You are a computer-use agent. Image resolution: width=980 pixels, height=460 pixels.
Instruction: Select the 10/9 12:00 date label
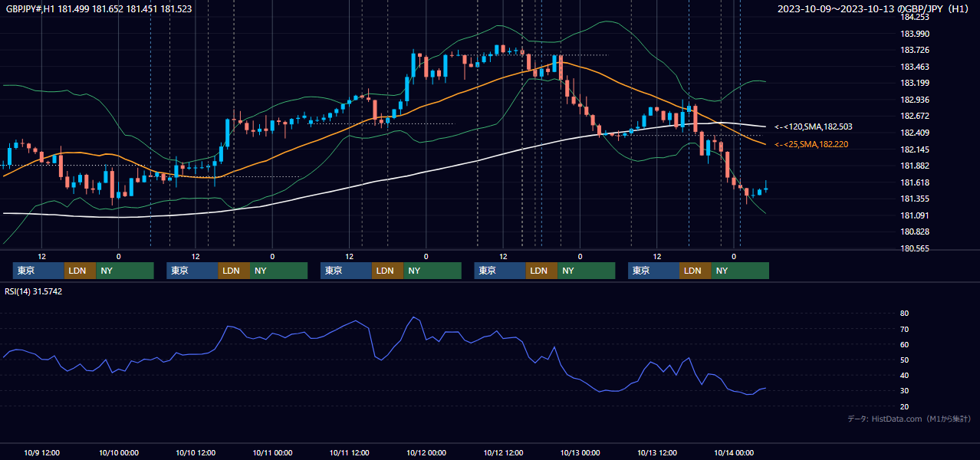[42, 452]
